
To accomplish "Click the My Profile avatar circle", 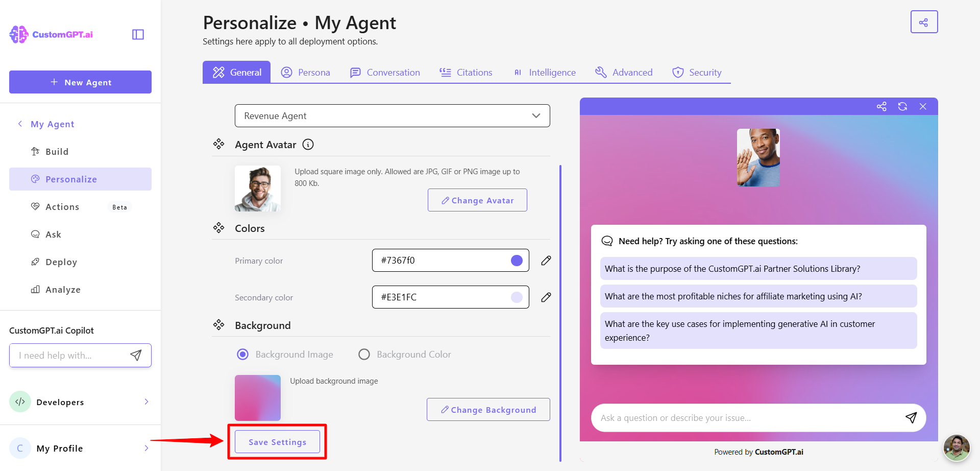I will 20,448.
